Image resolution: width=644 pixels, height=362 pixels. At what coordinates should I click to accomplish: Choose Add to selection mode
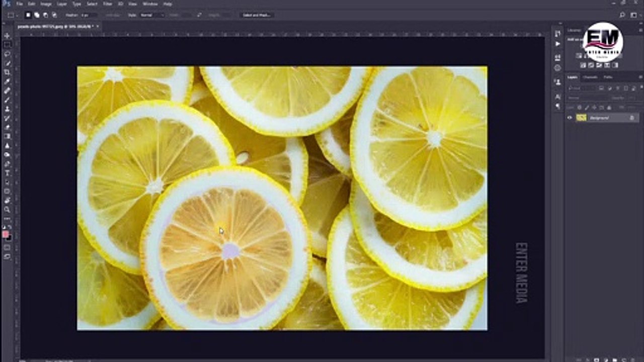pos(37,15)
